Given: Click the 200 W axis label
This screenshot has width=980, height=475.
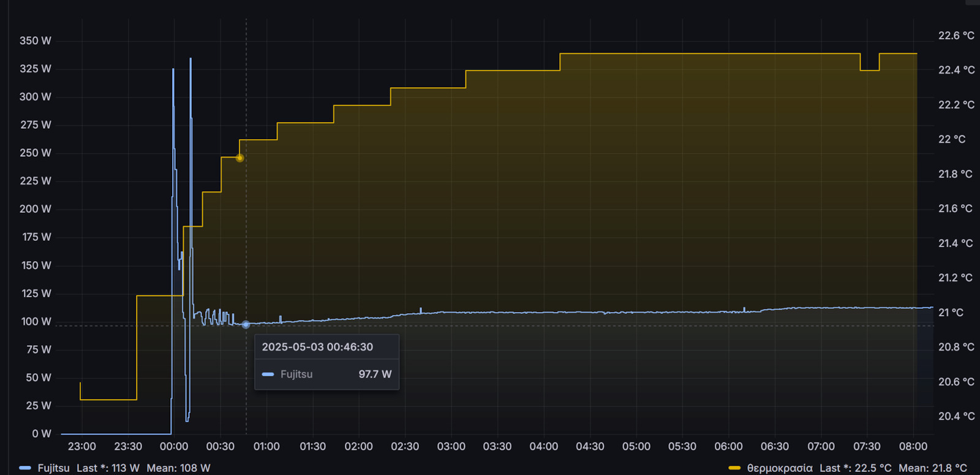Looking at the screenshot, I should click(x=36, y=209).
